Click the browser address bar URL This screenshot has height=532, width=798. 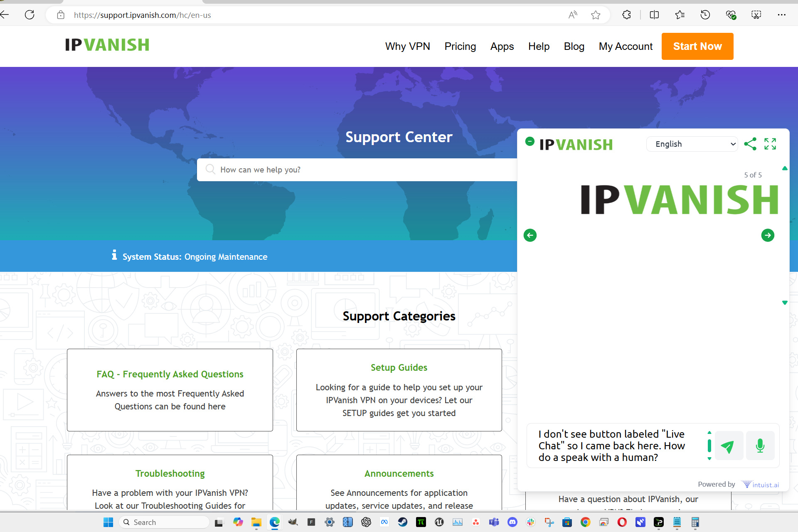tap(142, 15)
